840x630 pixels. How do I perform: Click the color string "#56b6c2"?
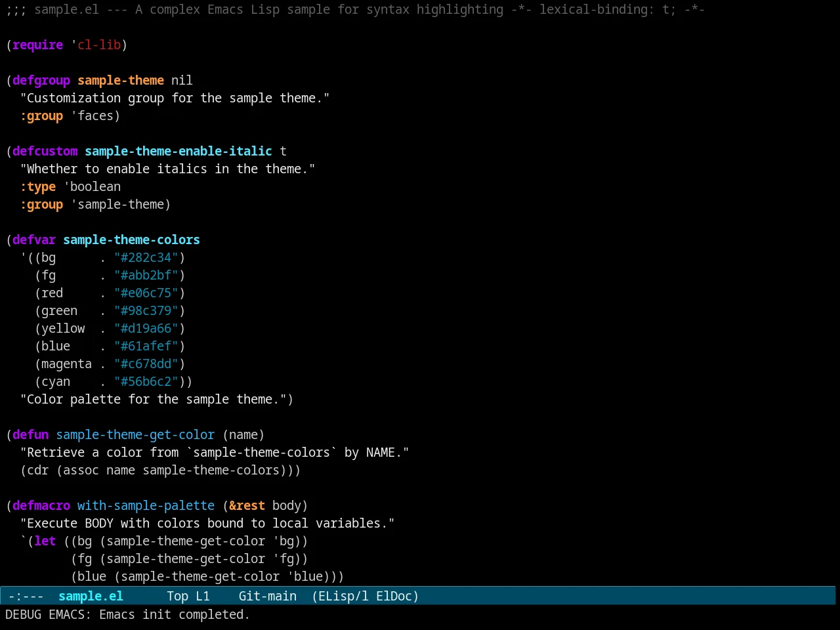click(x=146, y=381)
